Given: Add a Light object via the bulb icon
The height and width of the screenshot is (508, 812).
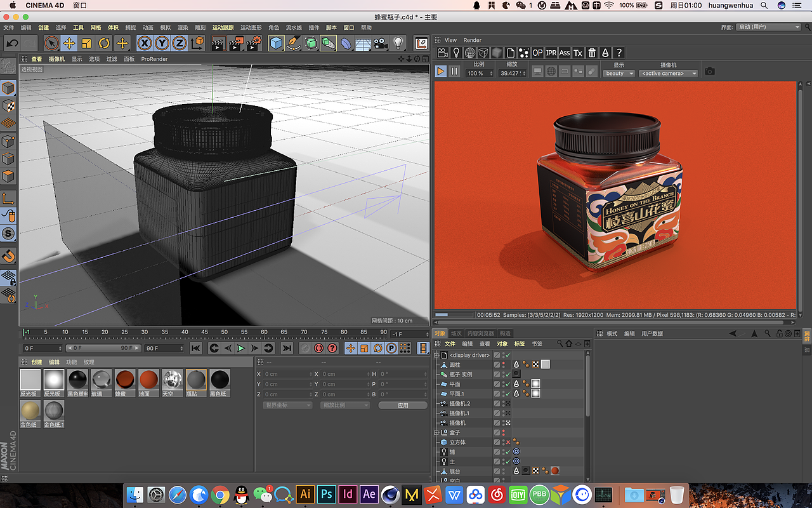Looking at the screenshot, I should (398, 43).
